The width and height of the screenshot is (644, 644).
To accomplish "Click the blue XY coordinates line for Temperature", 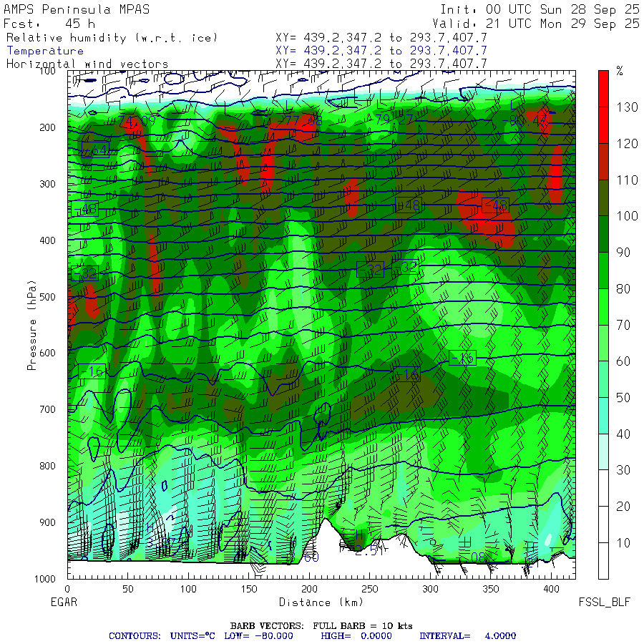I will click(381, 51).
